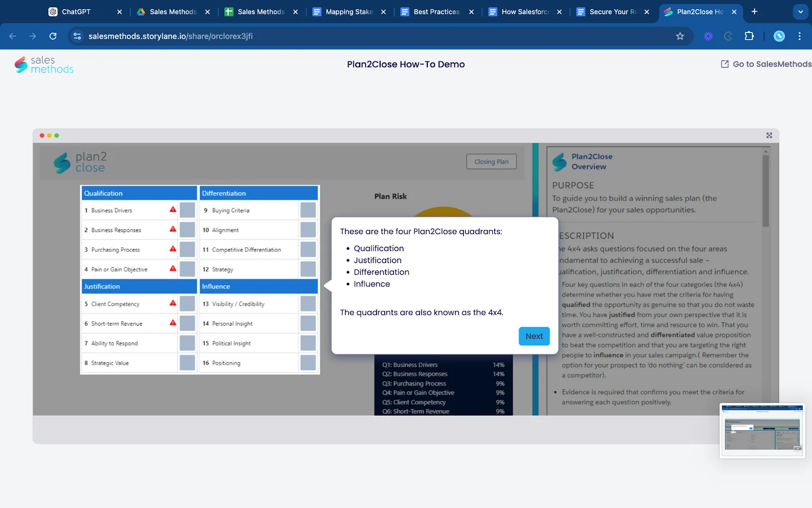The image size is (812, 508).
Task: Bookmark this page with the star icon
Action: point(680,36)
